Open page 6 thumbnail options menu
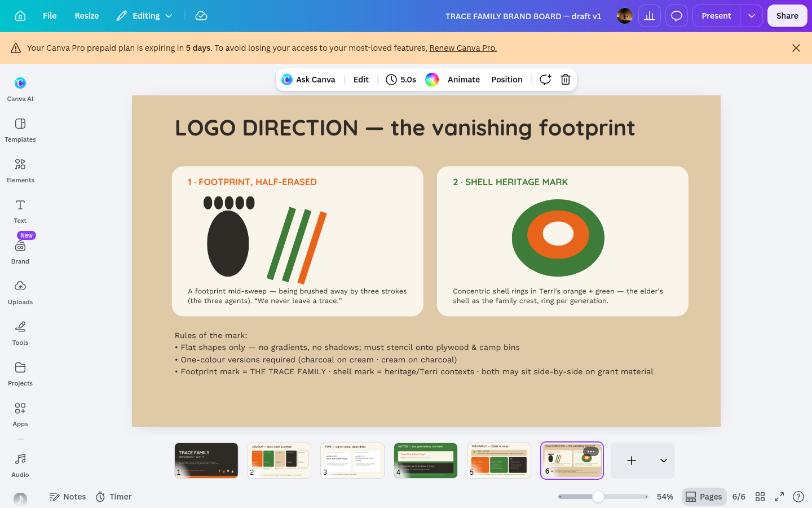 coord(590,452)
